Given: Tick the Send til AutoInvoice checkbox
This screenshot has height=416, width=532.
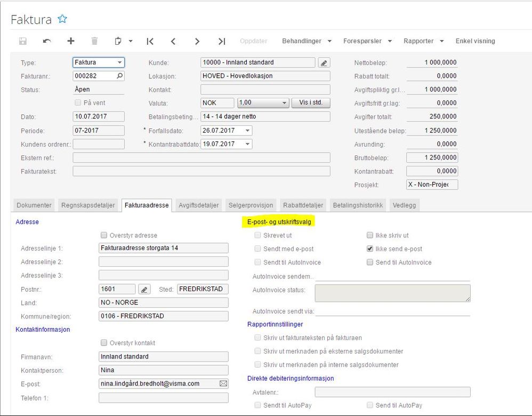Looking at the screenshot, I should (x=370, y=262).
